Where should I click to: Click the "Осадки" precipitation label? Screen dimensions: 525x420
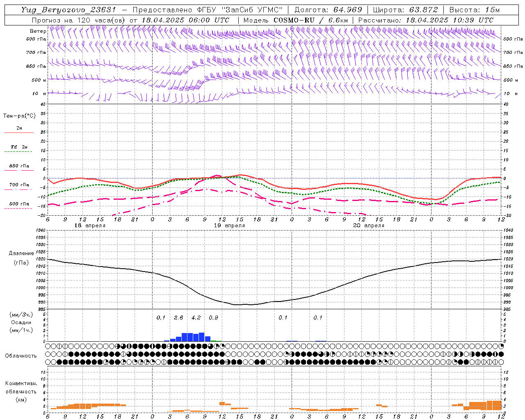pos(21,322)
